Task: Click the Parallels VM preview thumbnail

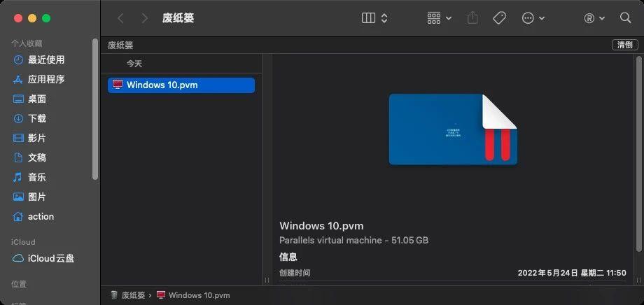Action: click(x=453, y=129)
